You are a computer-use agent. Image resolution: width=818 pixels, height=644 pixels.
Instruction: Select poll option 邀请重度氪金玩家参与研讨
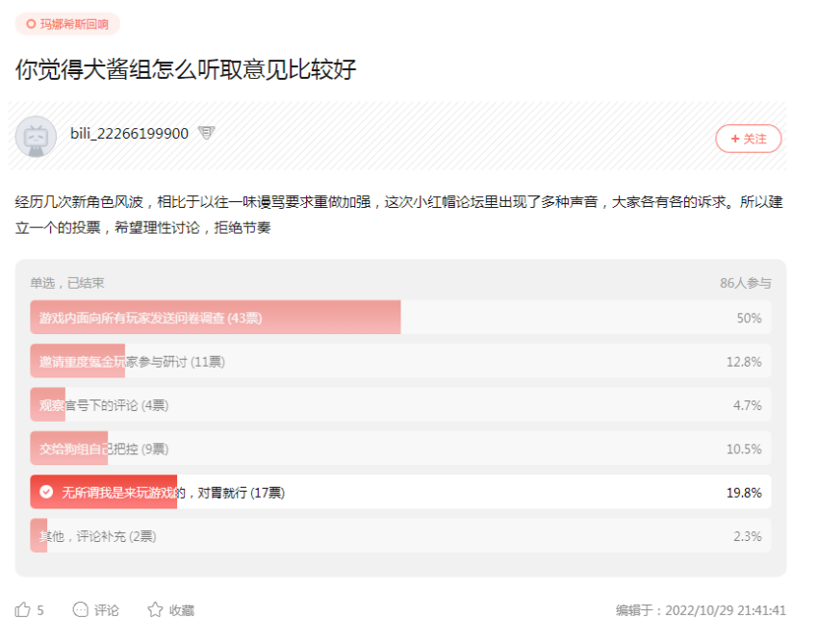[x=400, y=361]
